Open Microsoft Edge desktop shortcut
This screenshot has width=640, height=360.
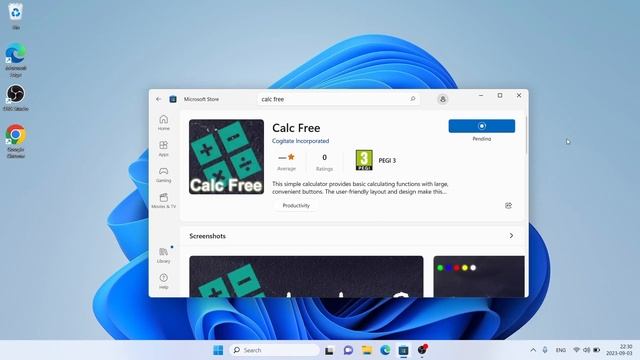[16, 60]
